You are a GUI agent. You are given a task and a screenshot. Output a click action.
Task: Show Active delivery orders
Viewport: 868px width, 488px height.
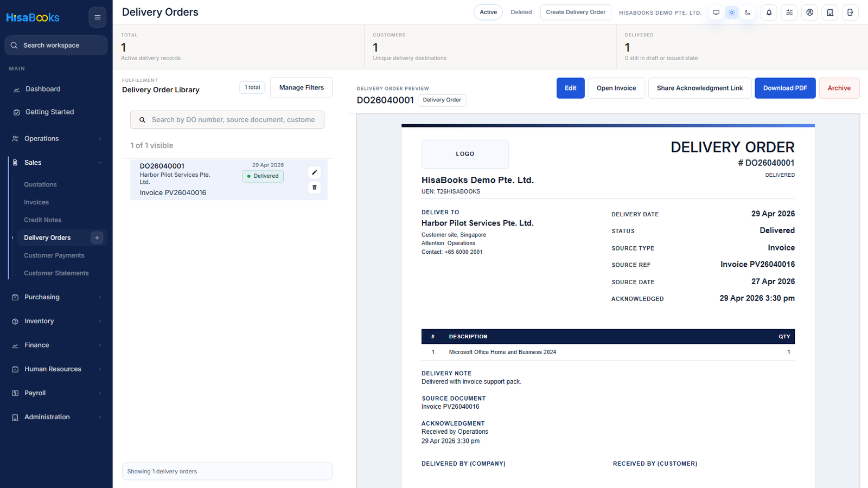coord(488,12)
